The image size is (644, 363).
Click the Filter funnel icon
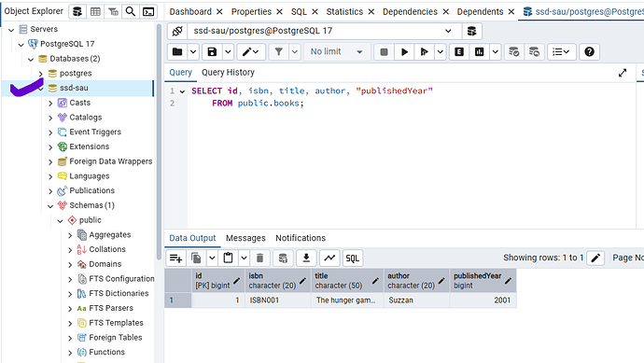pyautogui.click(x=279, y=51)
